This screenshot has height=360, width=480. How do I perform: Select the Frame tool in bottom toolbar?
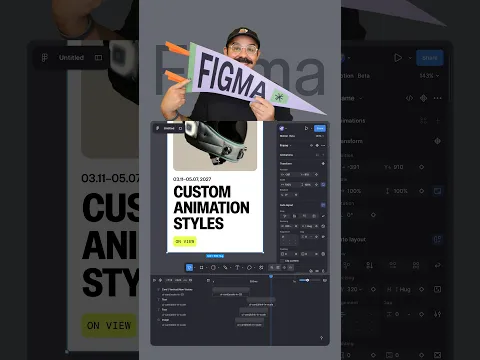201,267
